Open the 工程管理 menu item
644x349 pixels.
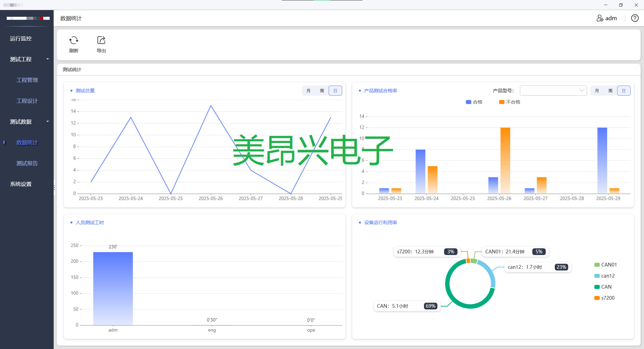click(27, 80)
